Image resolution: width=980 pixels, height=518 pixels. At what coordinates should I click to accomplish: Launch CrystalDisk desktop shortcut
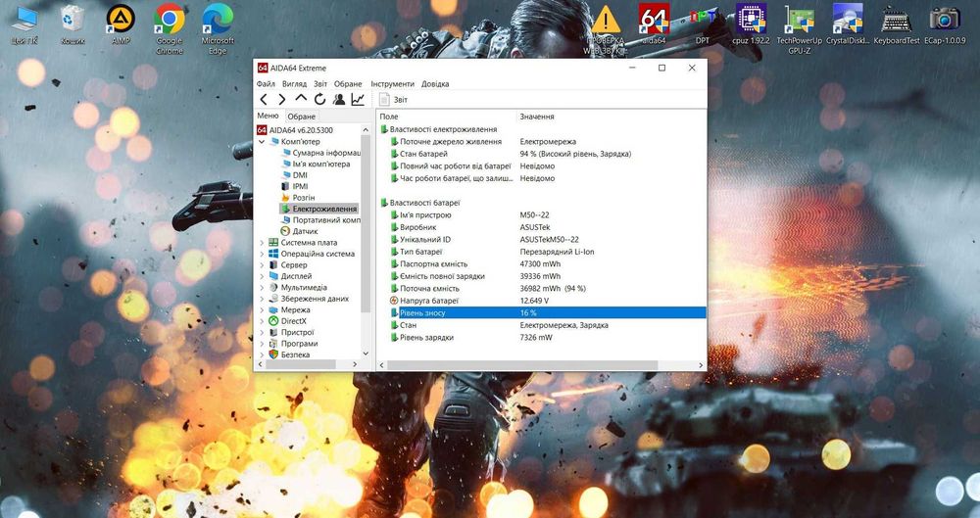pyautogui.click(x=848, y=25)
